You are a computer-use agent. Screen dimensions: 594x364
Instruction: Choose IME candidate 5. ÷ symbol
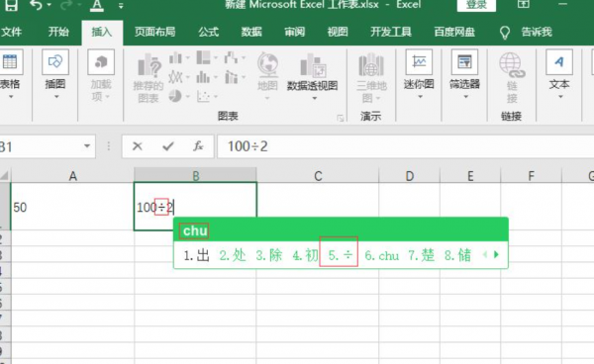click(340, 255)
